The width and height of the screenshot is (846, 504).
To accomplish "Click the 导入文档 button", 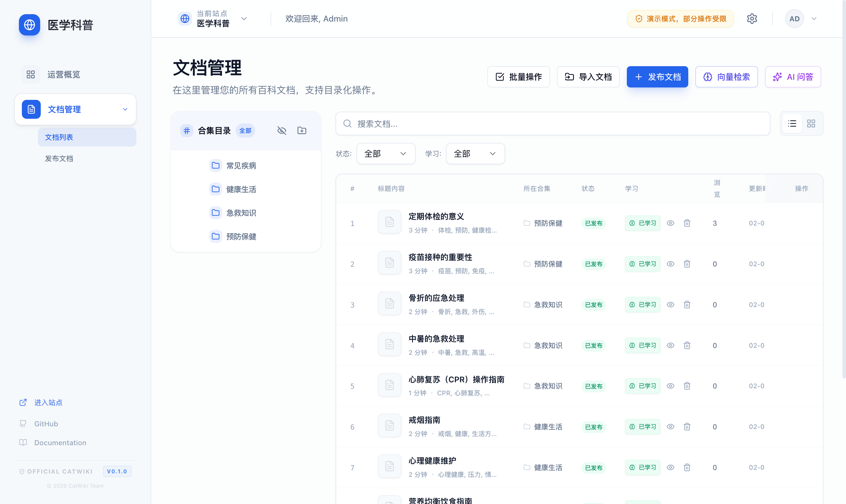I will (x=588, y=77).
